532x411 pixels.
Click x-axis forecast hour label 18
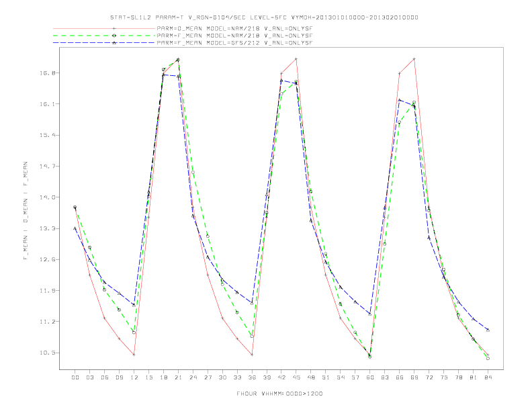163,377
